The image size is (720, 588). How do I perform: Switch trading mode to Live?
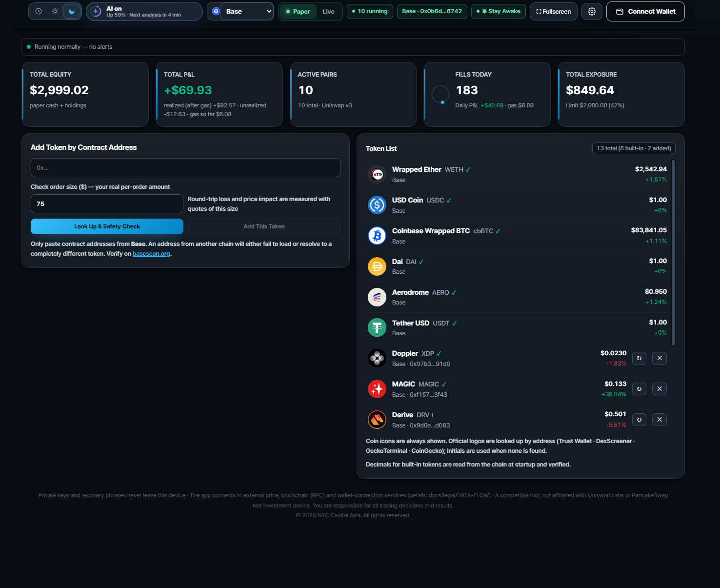click(328, 11)
